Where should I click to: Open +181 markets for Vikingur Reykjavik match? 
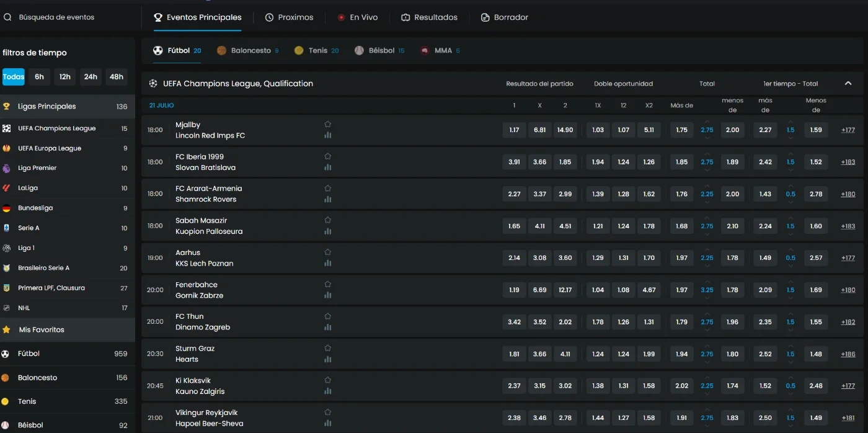coord(848,418)
